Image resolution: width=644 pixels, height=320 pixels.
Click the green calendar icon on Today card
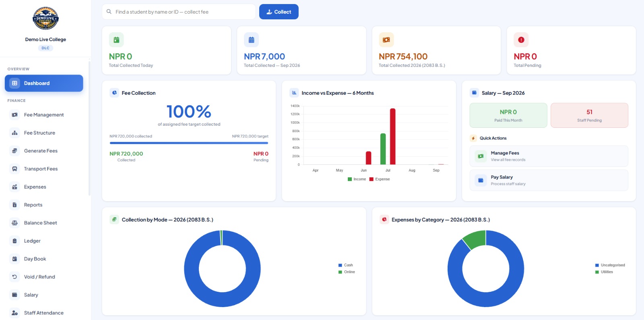pyautogui.click(x=116, y=40)
